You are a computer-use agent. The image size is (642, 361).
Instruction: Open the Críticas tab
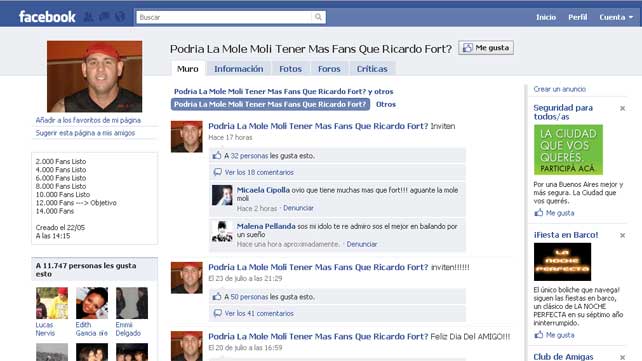click(x=372, y=69)
